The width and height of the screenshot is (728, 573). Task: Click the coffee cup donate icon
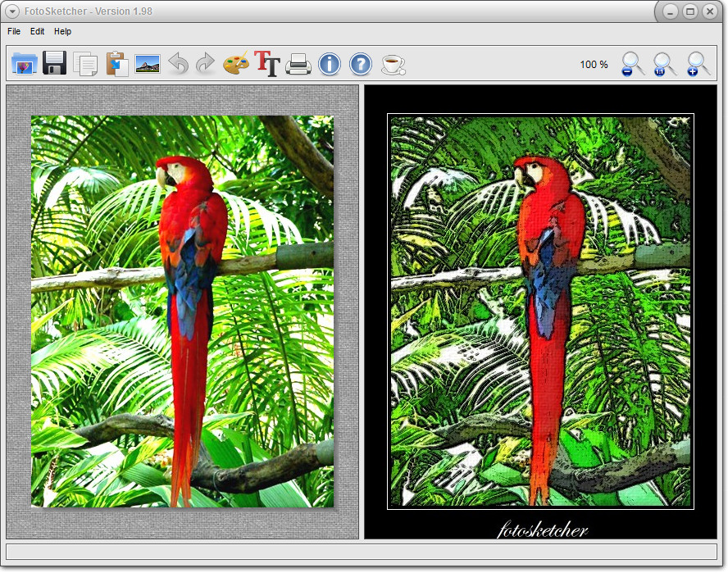(394, 65)
